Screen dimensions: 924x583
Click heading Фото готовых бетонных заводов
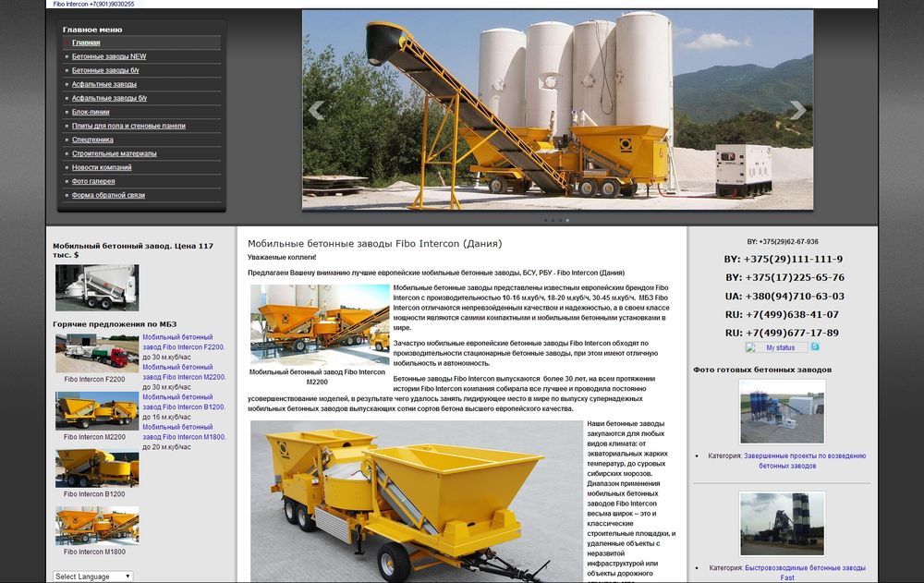(762, 370)
